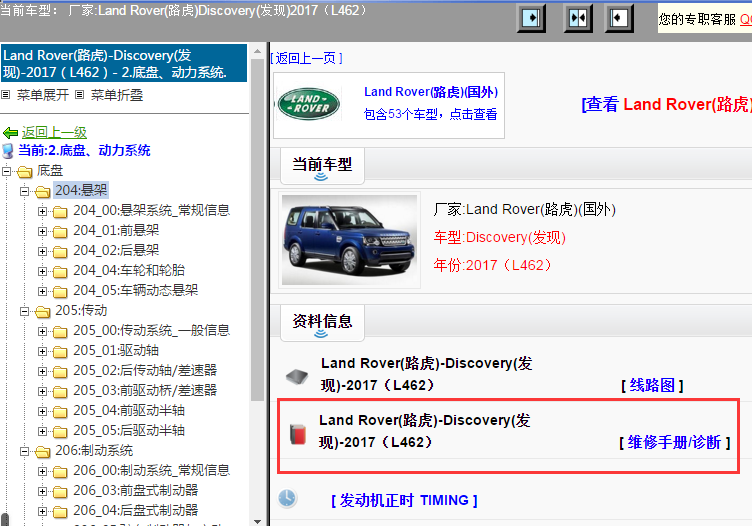Collapse the 206:制动系统 tree node
Viewport: 752px width, 526px height.
24,452
